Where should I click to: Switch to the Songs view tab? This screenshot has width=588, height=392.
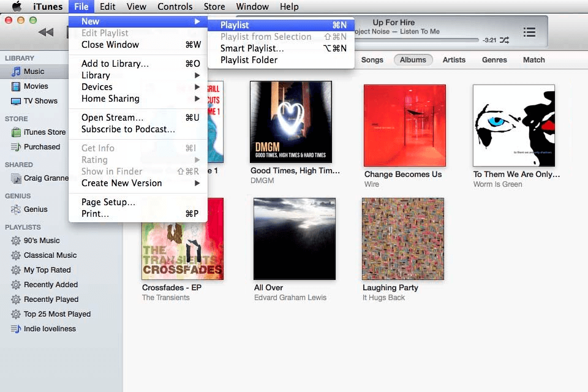(372, 60)
